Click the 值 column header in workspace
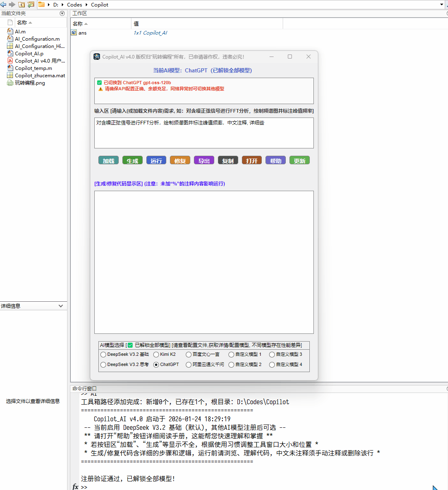The image size is (448, 490). pos(207,24)
